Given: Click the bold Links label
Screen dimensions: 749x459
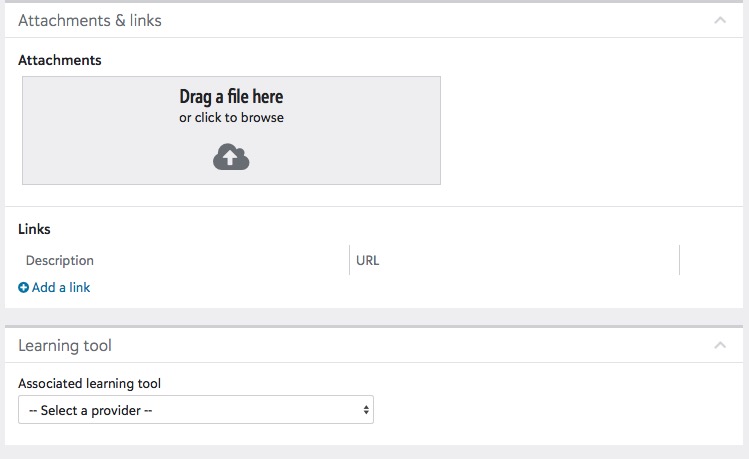Looking at the screenshot, I should coord(34,229).
